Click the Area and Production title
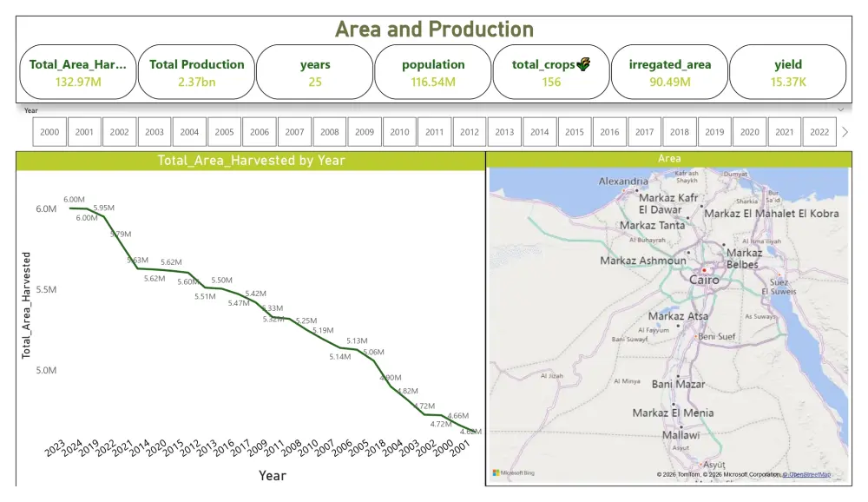 coord(435,30)
